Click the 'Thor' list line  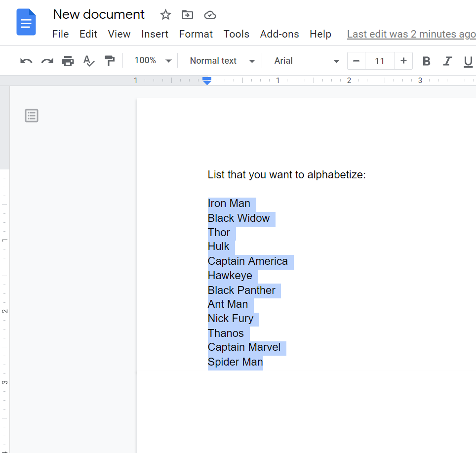pos(219,233)
